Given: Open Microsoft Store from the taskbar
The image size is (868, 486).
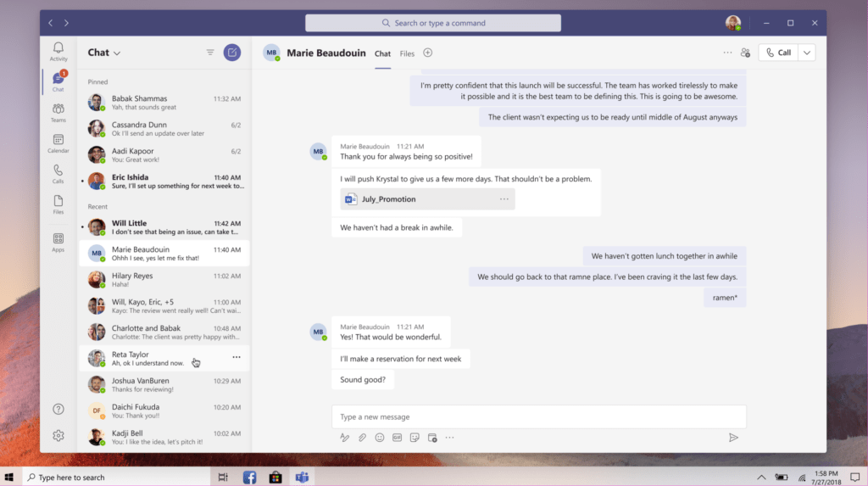Looking at the screenshot, I should (x=275, y=478).
